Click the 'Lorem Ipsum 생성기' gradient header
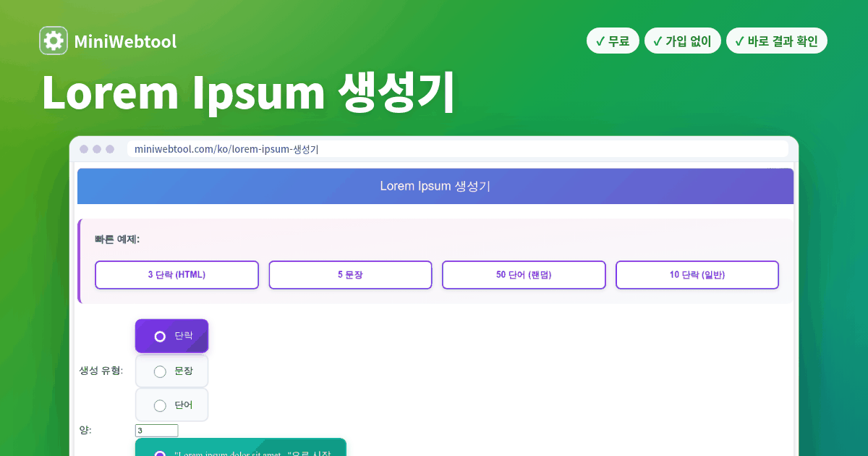The height and width of the screenshot is (456, 868). [x=435, y=186]
